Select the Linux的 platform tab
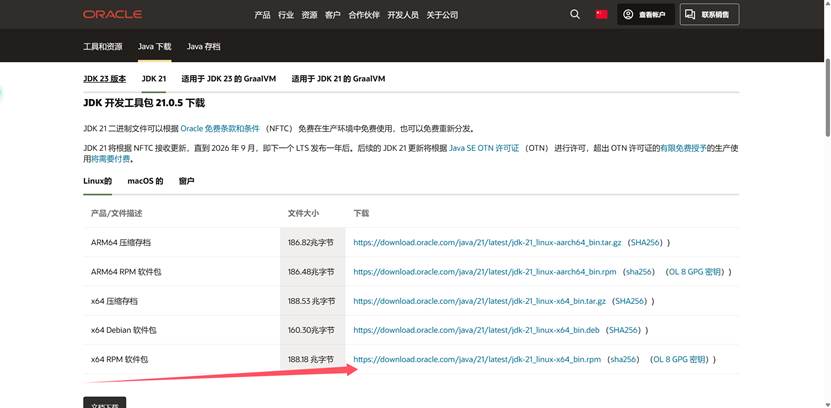 coord(98,181)
